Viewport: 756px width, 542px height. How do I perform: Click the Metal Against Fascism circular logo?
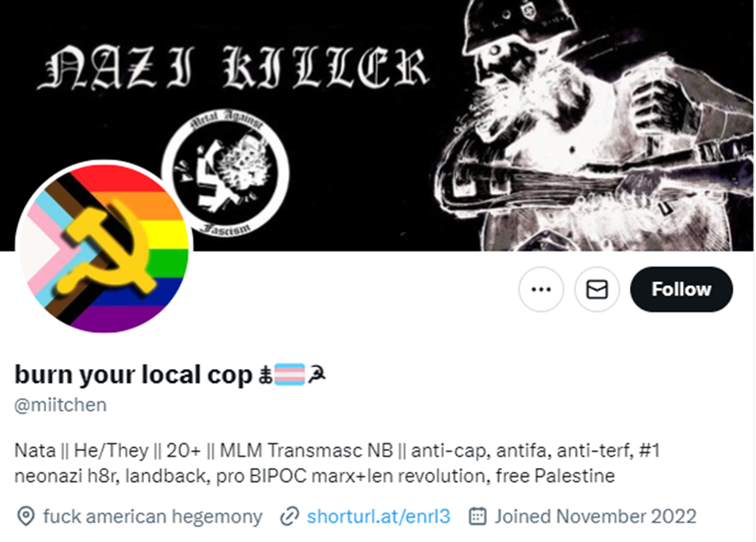[x=226, y=172]
